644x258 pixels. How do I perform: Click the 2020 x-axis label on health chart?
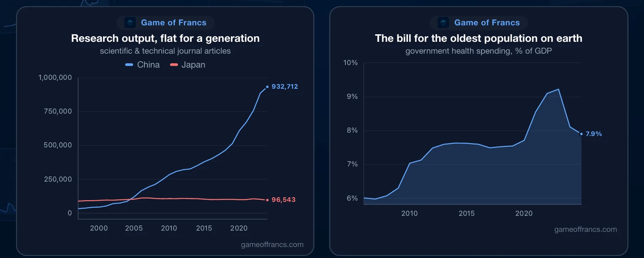point(524,213)
